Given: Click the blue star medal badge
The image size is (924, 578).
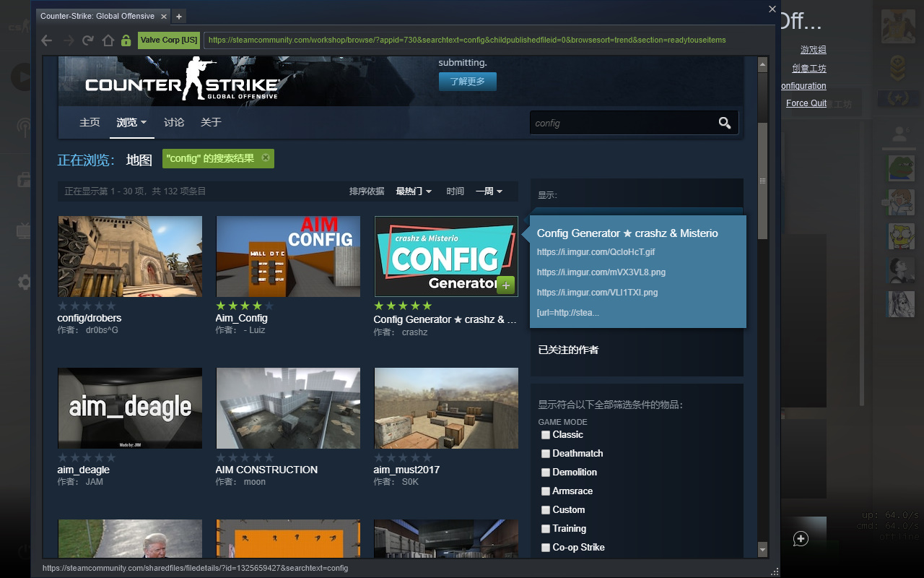Looking at the screenshot, I should coord(899,99).
